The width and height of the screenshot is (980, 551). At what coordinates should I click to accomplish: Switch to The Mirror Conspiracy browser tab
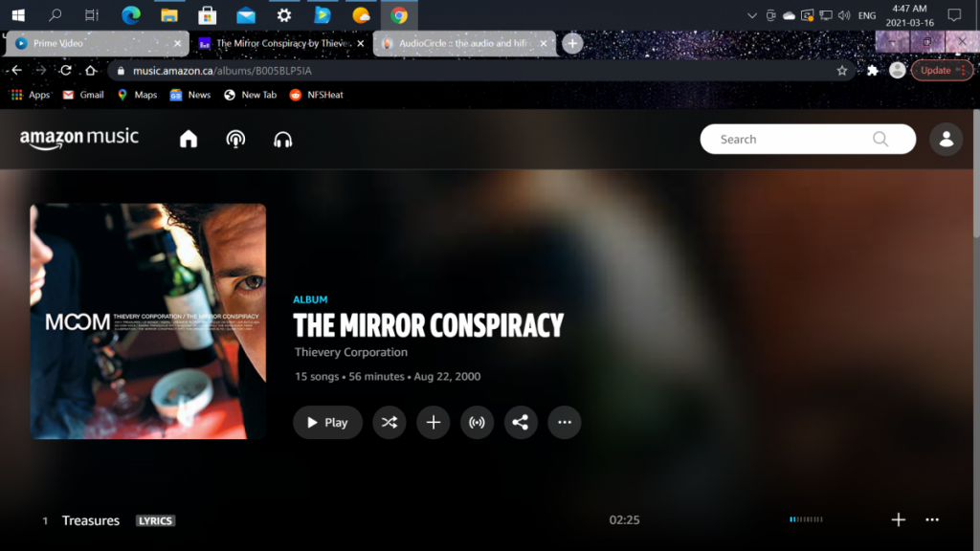pos(280,43)
